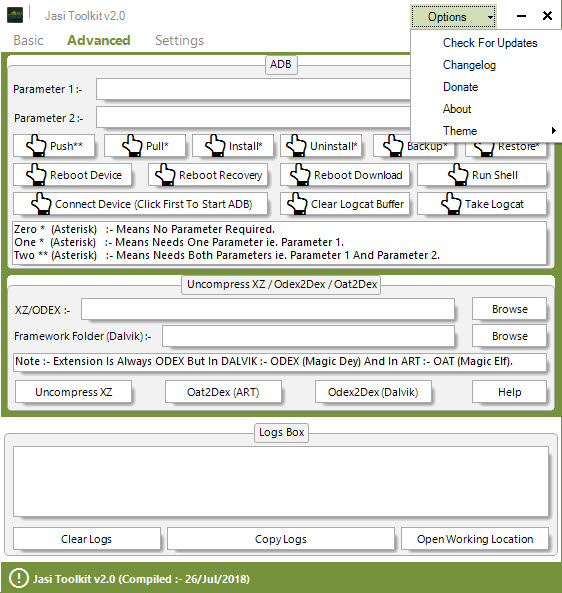Run Odex2Dex (Dalvik) conversion
The height and width of the screenshot is (593, 562).
point(373,392)
